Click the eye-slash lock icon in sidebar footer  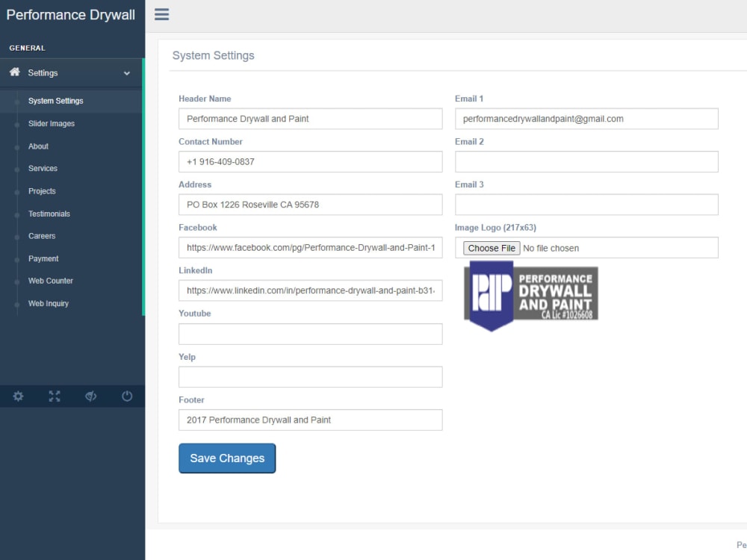click(x=90, y=396)
